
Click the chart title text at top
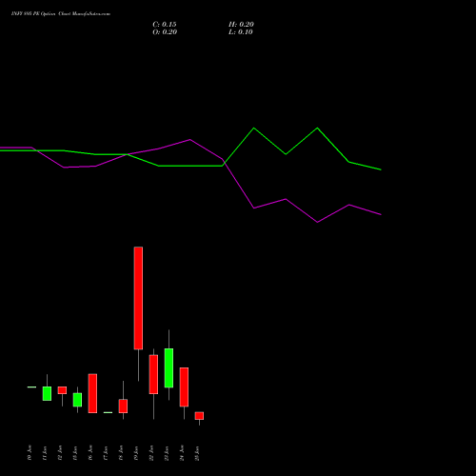(x=61, y=14)
